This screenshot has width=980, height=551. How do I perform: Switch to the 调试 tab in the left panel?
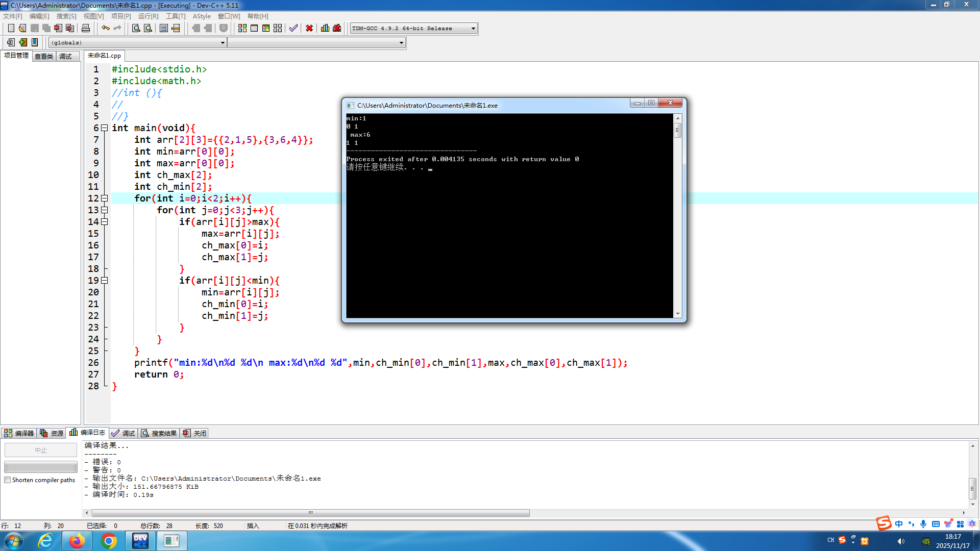[65, 56]
